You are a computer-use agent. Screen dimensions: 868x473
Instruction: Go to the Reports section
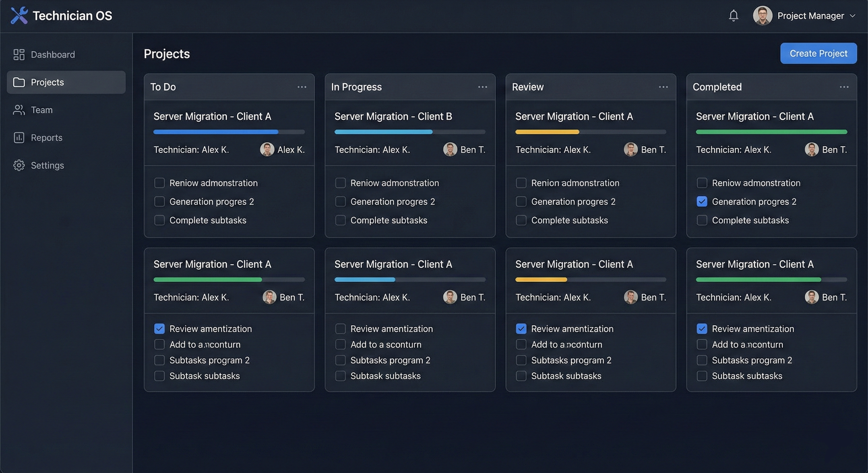point(47,137)
